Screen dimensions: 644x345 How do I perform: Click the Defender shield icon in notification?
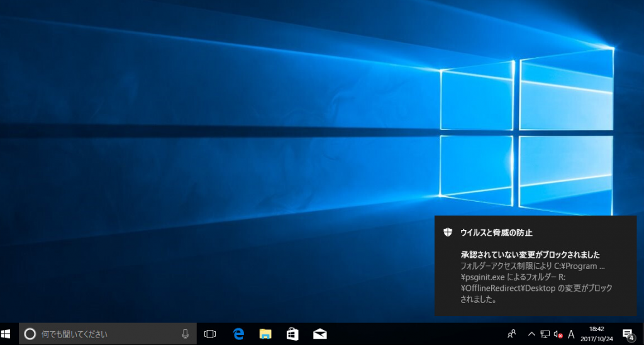coord(448,232)
